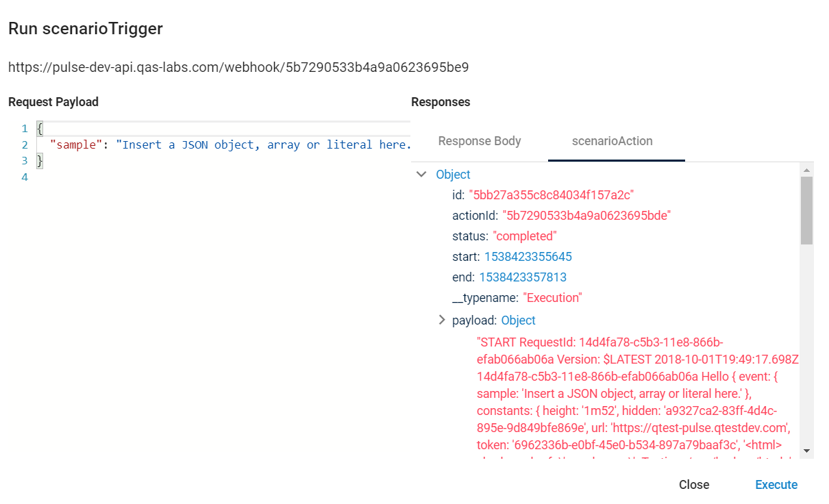Place cursor in the "sample" JSON line
Screen dimensions: 829x504
[x=226, y=145]
